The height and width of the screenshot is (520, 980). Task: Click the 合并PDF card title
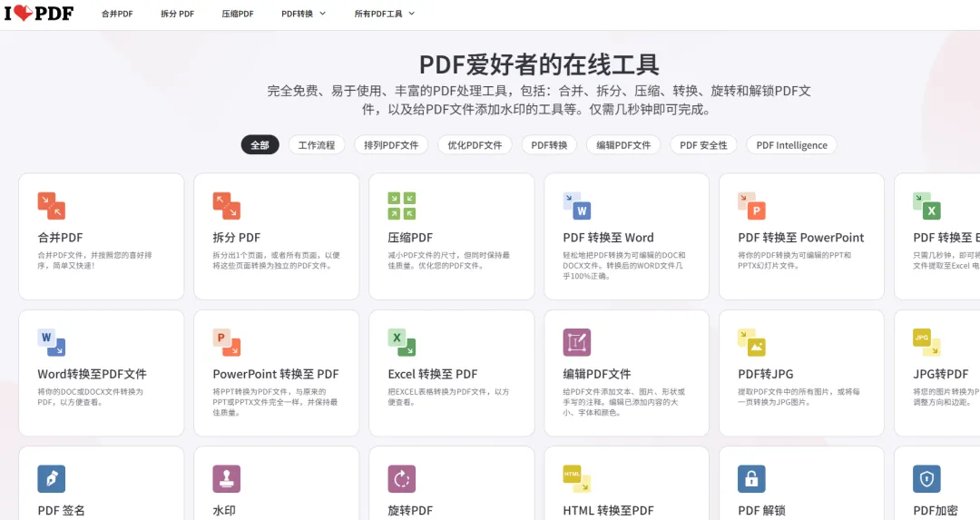(x=60, y=238)
